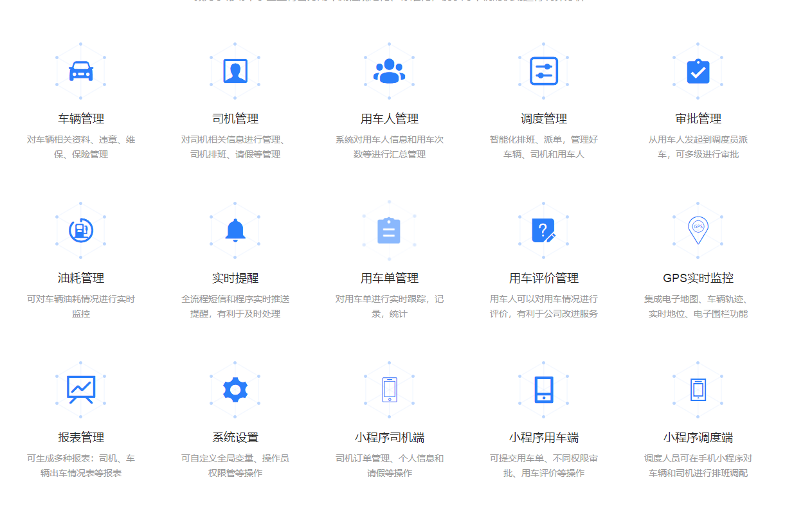Select the 小程序用车端 mobile device icon
Screen dimensions: 812x509
point(543,388)
